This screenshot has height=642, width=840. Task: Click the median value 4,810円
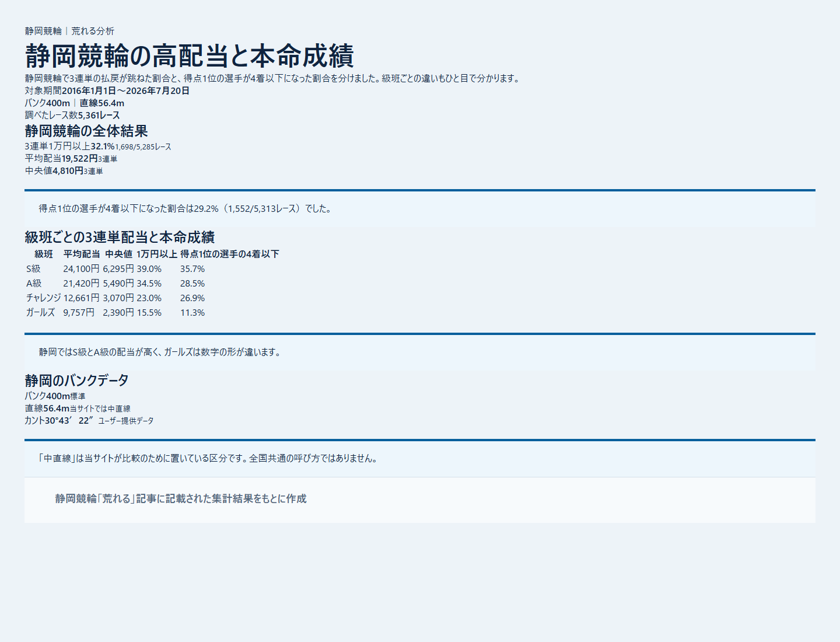pos(68,171)
